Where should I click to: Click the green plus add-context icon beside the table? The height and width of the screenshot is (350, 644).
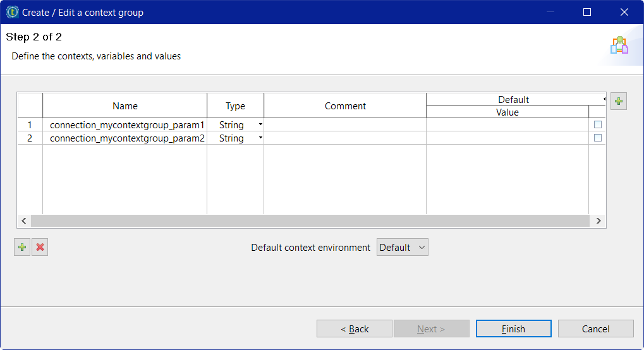618,101
